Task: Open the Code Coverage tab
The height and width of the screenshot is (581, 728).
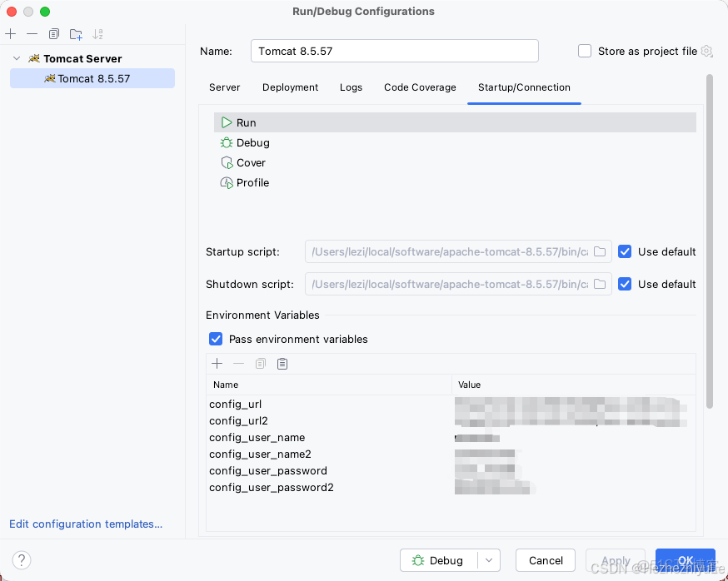Action: [420, 87]
